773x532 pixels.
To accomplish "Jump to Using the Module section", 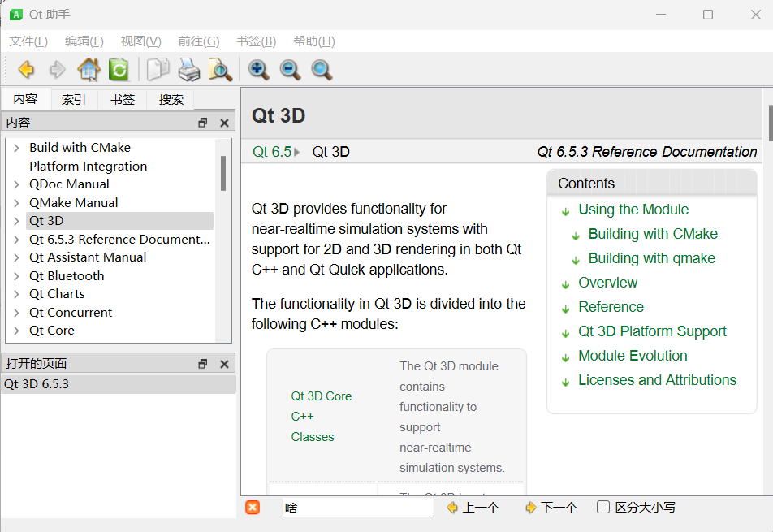I will [x=633, y=210].
